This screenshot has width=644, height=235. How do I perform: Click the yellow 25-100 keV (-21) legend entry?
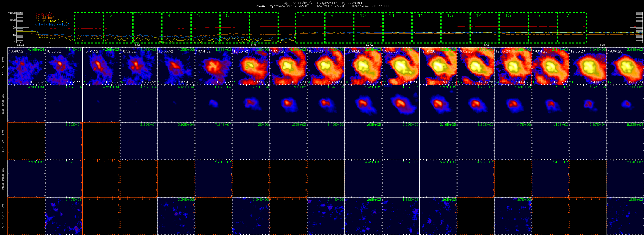coord(51,21)
